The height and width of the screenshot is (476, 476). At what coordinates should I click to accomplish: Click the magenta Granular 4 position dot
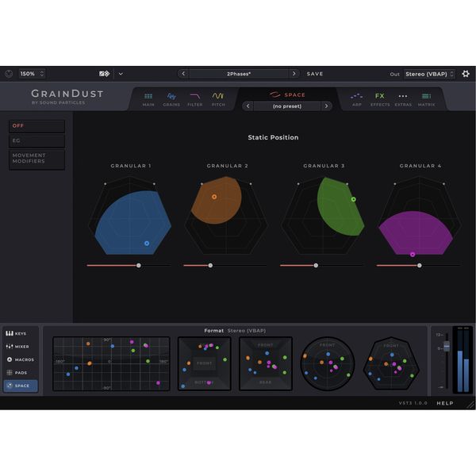tap(413, 255)
